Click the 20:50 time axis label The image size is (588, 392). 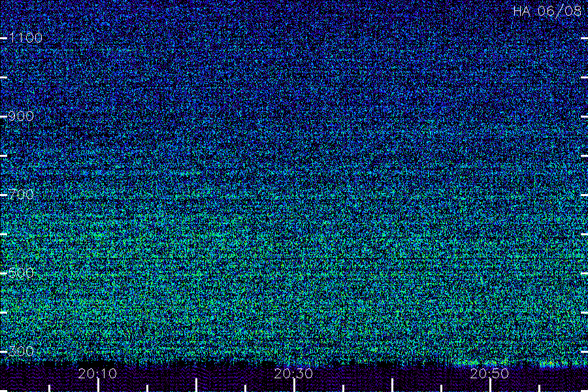pyautogui.click(x=489, y=374)
